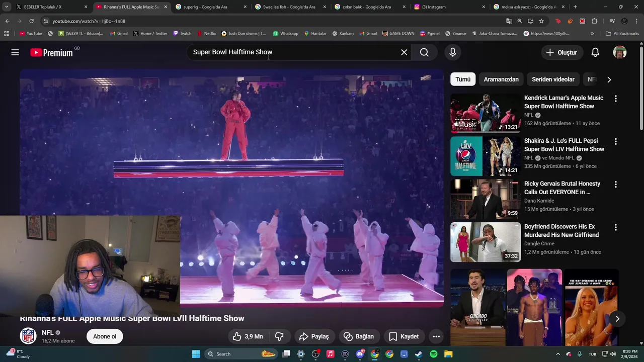
Task: Open YouTube notifications bell
Action: pyautogui.click(x=595, y=52)
